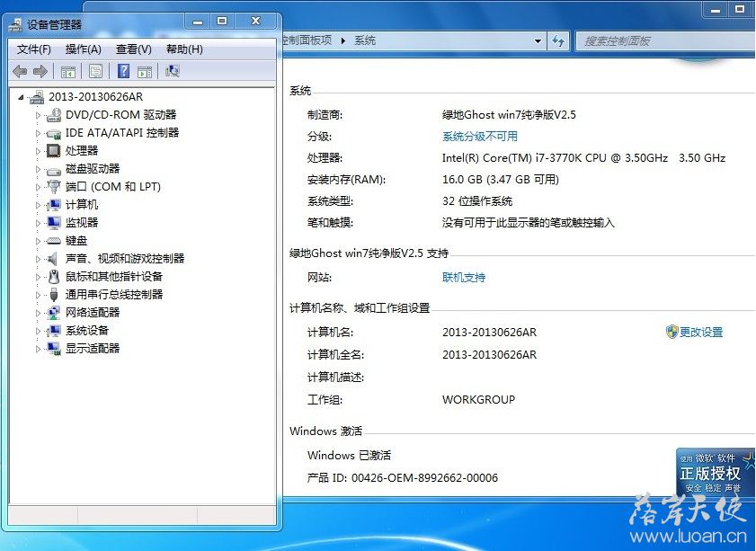The width and height of the screenshot is (756, 551).
Task: Click the 鼠标和其他指针设备 mouse icon
Action: tap(54, 277)
